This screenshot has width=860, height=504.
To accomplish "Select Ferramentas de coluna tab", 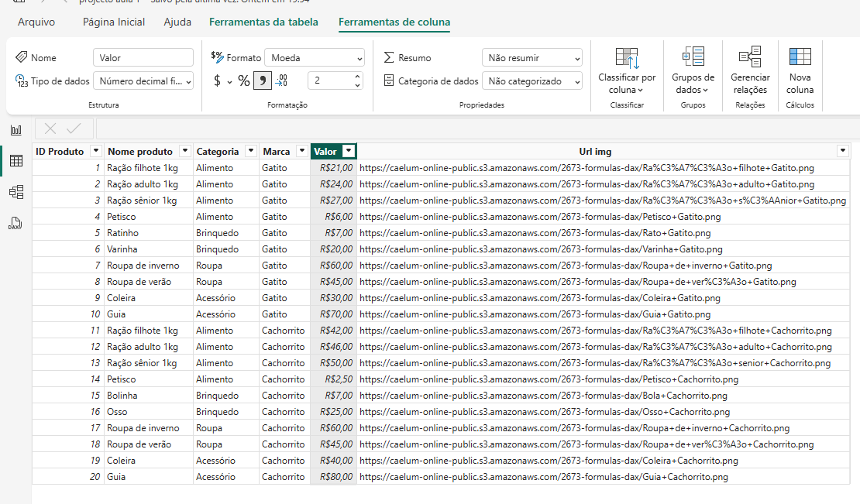I will (394, 22).
